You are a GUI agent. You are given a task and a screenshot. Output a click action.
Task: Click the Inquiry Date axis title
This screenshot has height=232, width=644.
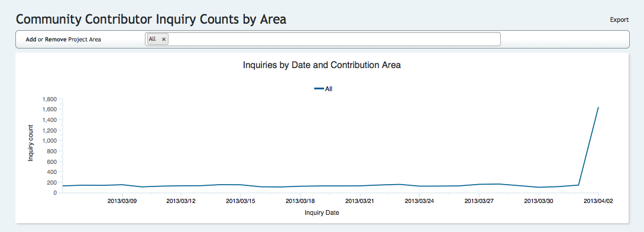tap(322, 213)
